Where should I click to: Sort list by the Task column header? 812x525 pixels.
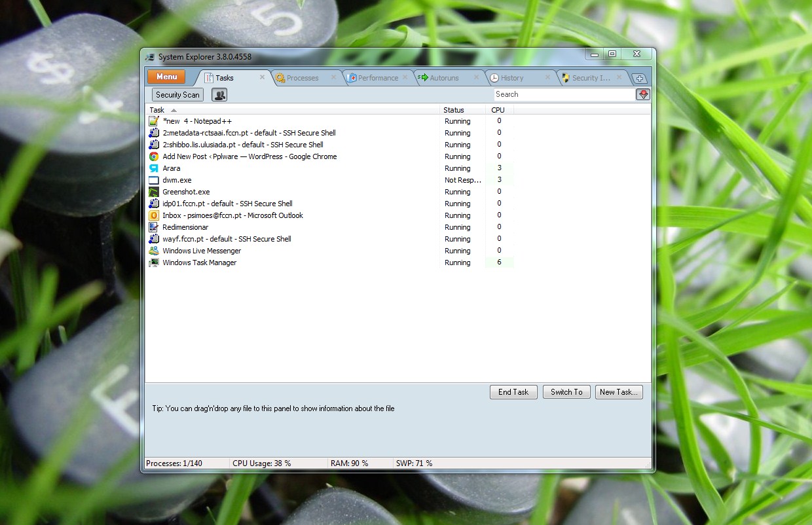157,110
